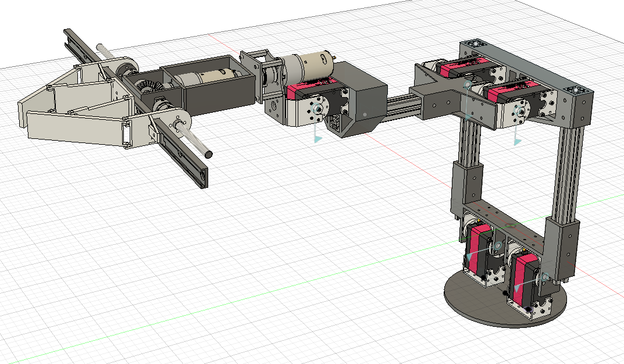This screenshot has width=624, height=364.
Task: Click the dark end cap of the front lead screw
Action: (x=208, y=154)
